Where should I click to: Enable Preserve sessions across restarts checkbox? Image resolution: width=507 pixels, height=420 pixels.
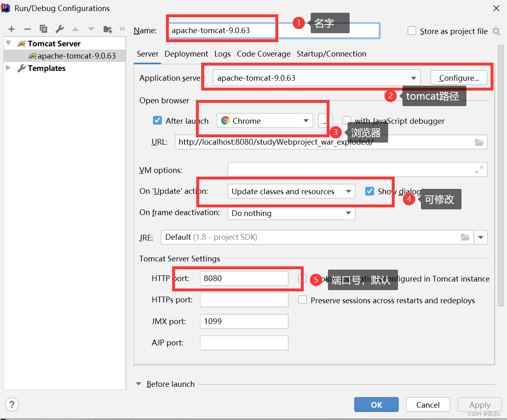click(302, 300)
